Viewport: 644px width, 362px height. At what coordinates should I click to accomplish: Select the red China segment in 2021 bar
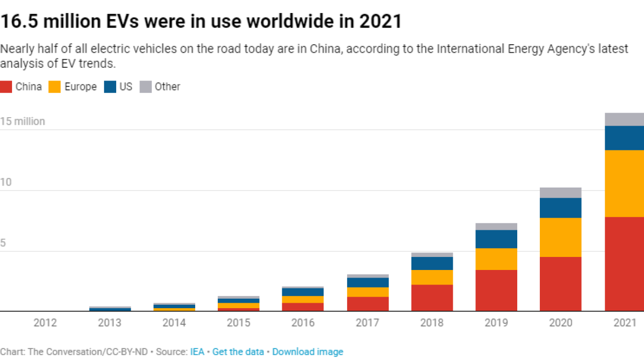coord(624,264)
